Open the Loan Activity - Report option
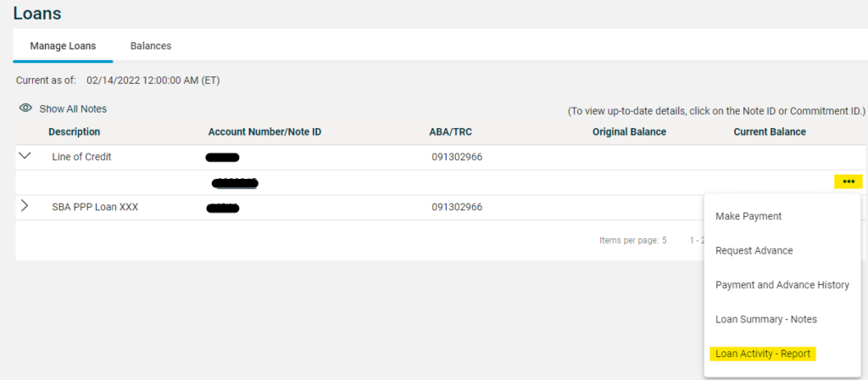 (x=763, y=354)
